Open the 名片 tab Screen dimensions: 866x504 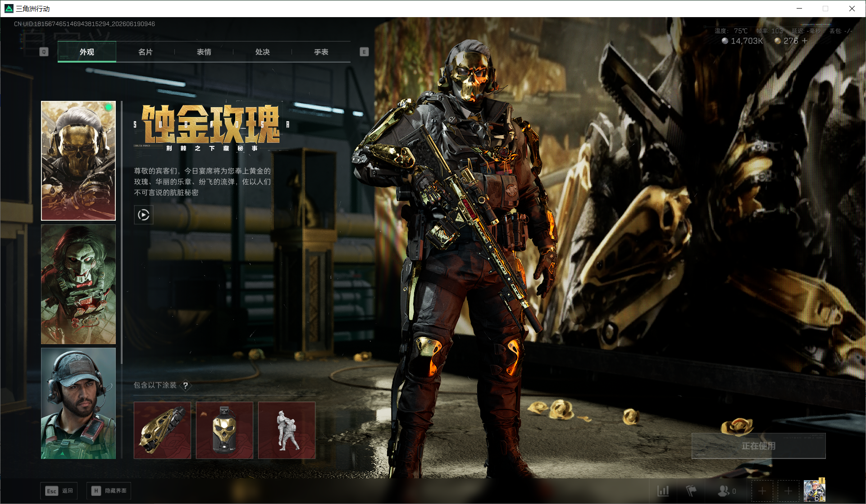pos(146,52)
